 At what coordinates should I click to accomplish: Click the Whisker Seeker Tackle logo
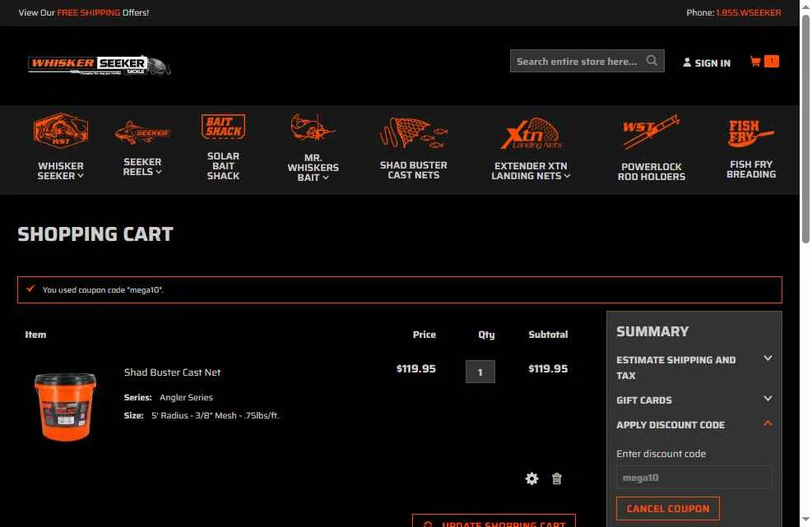(x=99, y=65)
